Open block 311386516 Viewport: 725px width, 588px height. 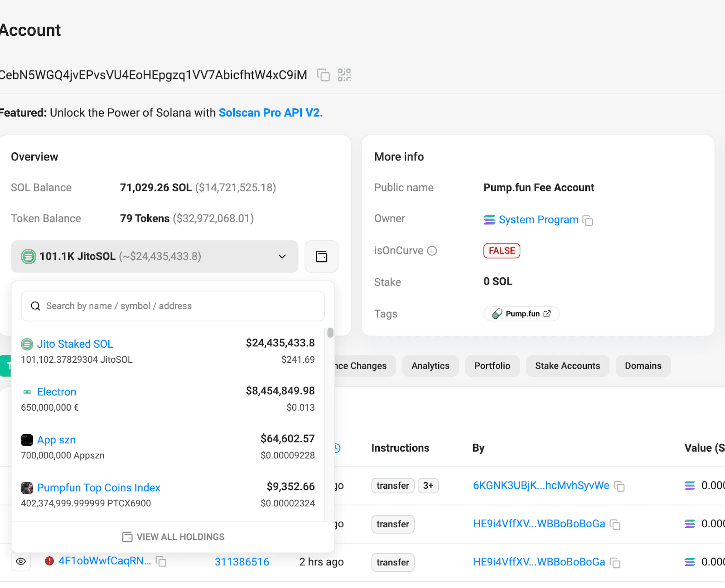click(242, 562)
